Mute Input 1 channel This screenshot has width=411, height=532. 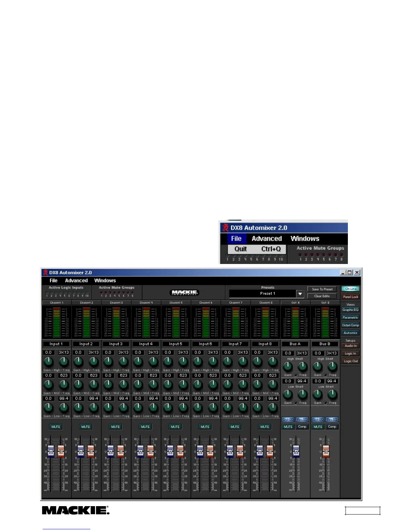(56, 427)
